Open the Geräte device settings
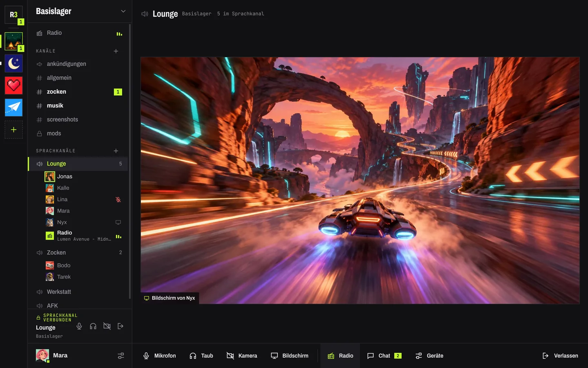588x368 pixels. pos(429,356)
